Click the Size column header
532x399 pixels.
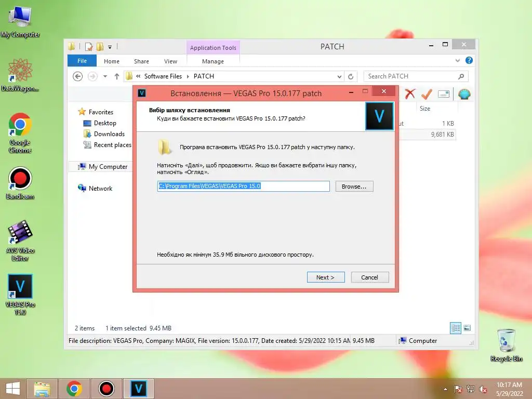(425, 109)
